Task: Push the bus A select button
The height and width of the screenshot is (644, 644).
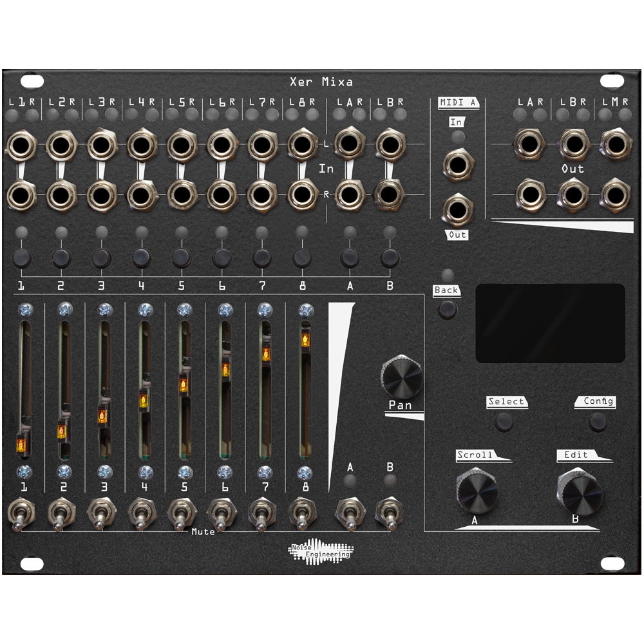Action: click(350, 258)
